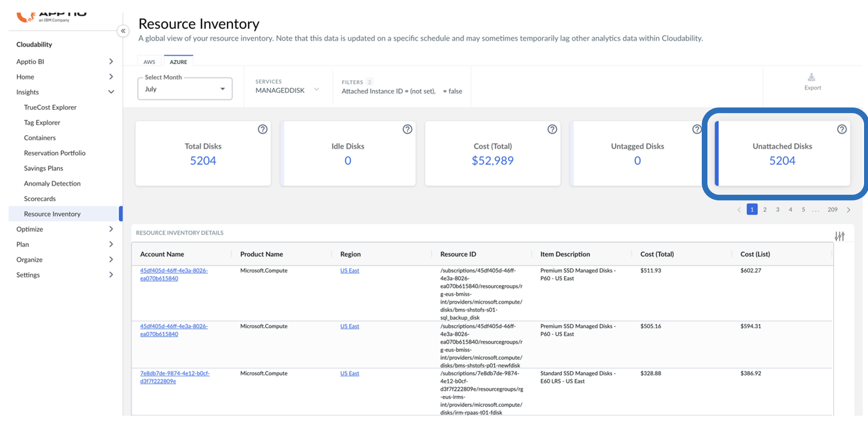Select the AZURE tab
This screenshot has width=868, height=422.
click(178, 62)
